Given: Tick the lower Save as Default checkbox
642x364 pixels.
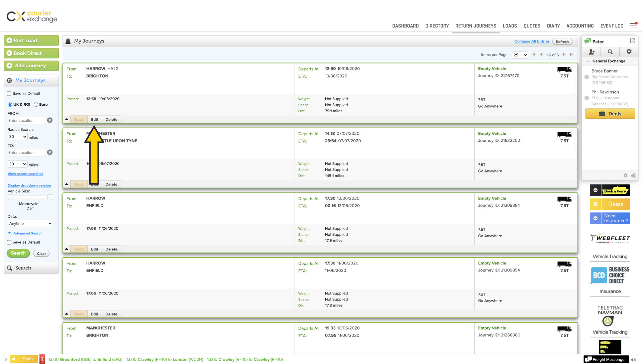Looking at the screenshot, I should pos(9,242).
